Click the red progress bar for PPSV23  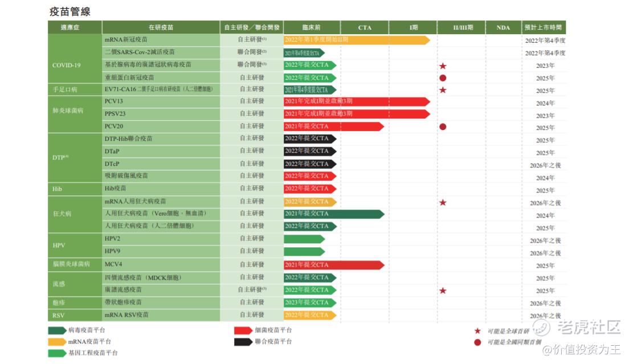(x=357, y=114)
